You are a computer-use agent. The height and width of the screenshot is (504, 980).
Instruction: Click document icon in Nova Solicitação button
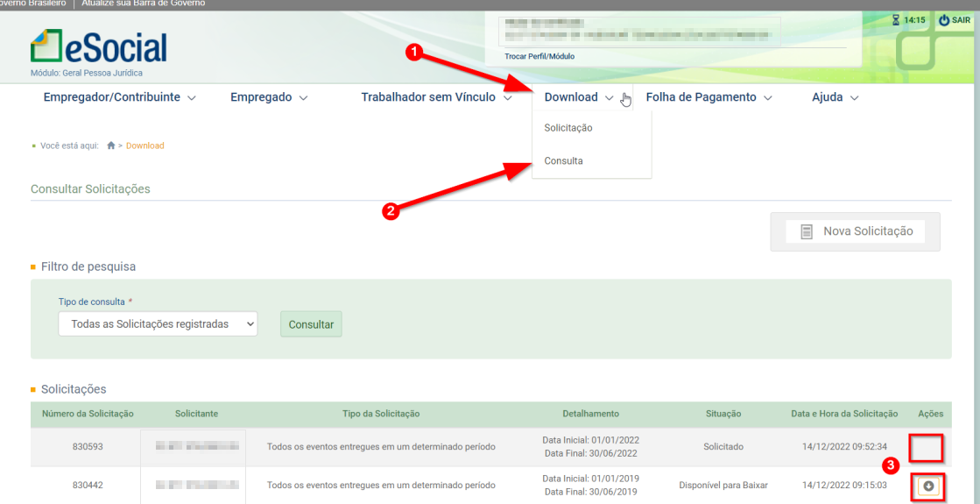point(807,232)
